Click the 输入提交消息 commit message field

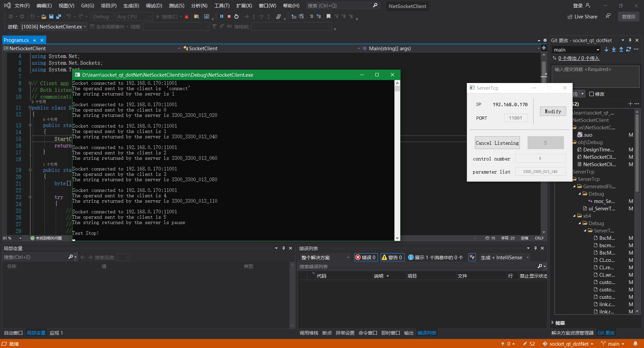[x=595, y=76]
